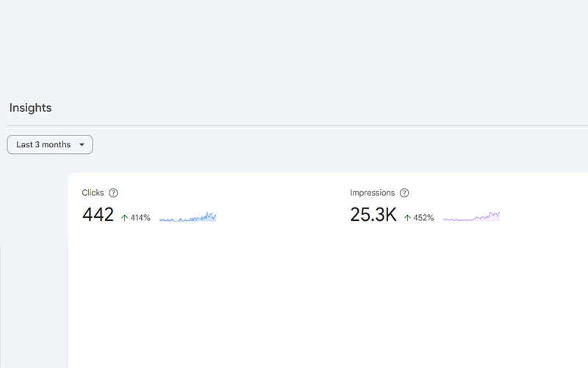This screenshot has width=588, height=368.
Task: Select the Clicks metric label
Action: (x=93, y=193)
